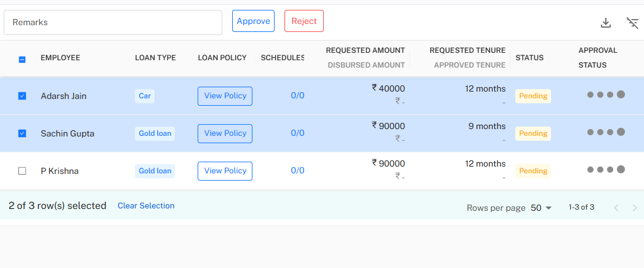View Policy for Adarsh Jain's car loan
The width and height of the screenshot is (644, 268).
point(225,96)
